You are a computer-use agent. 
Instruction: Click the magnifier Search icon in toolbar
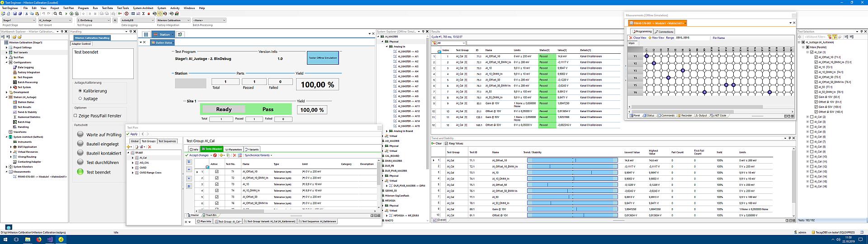click(x=55, y=14)
